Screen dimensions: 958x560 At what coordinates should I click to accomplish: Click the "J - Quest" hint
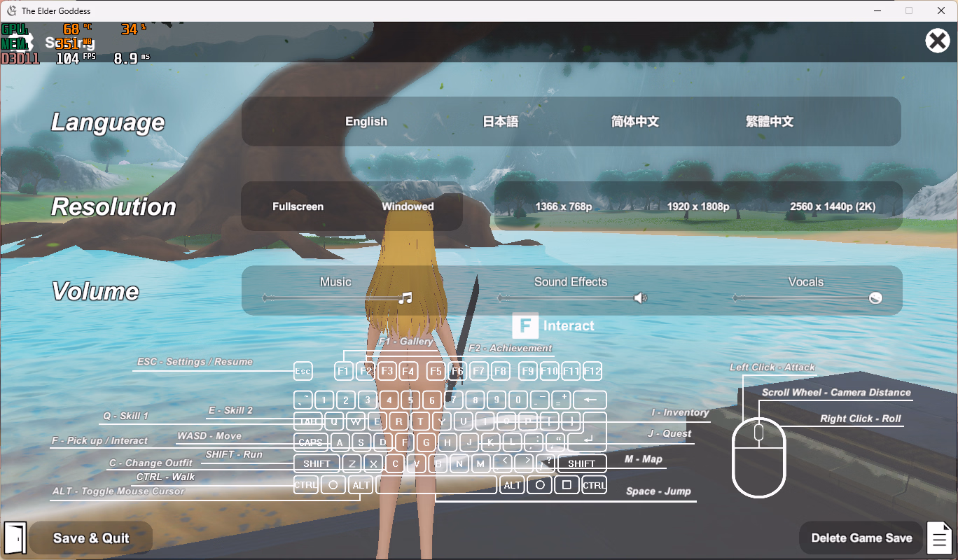point(669,434)
